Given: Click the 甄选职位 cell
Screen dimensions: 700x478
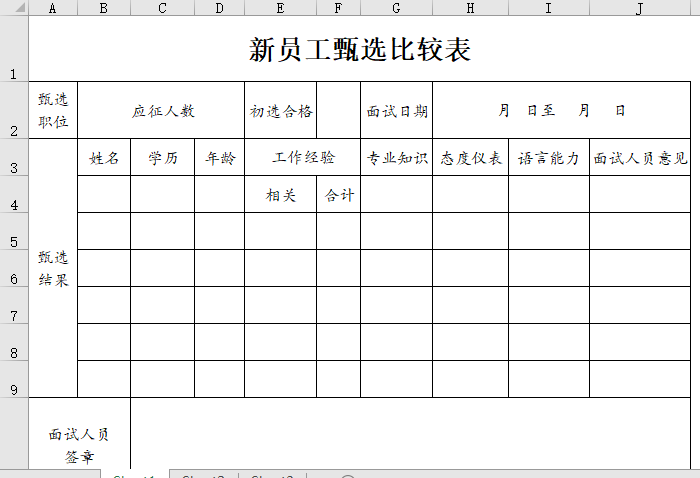Looking at the screenshot, I should (x=53, y=111).
